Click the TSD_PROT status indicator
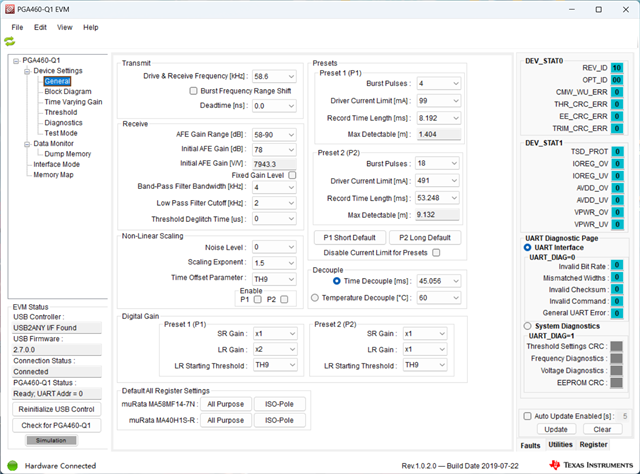640x474 pixels. click(x=618, y=151)
